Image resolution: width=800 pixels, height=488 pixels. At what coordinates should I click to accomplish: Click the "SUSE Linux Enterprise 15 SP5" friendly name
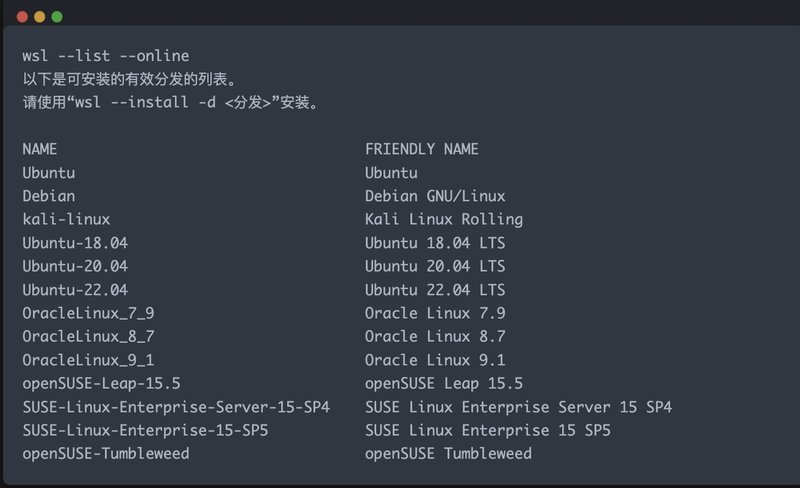coord(488,430)
